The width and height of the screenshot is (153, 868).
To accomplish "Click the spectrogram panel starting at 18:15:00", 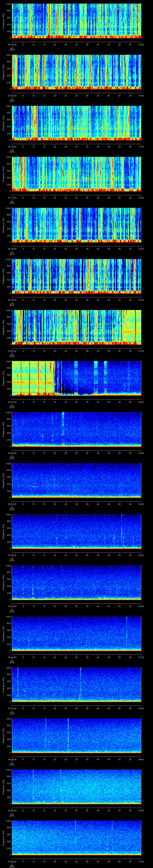I will point(77,72).
